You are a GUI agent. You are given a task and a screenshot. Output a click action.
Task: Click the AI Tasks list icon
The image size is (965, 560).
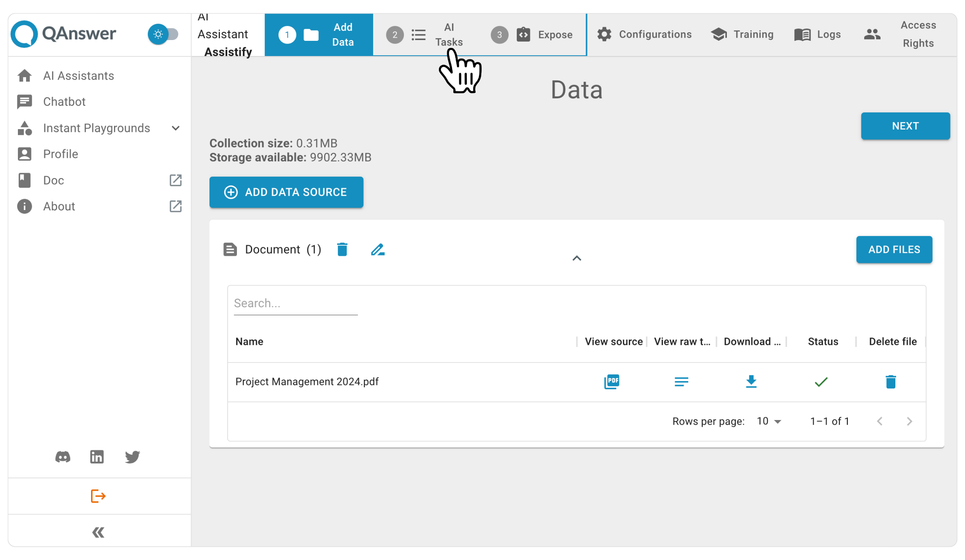pos(418,35)
